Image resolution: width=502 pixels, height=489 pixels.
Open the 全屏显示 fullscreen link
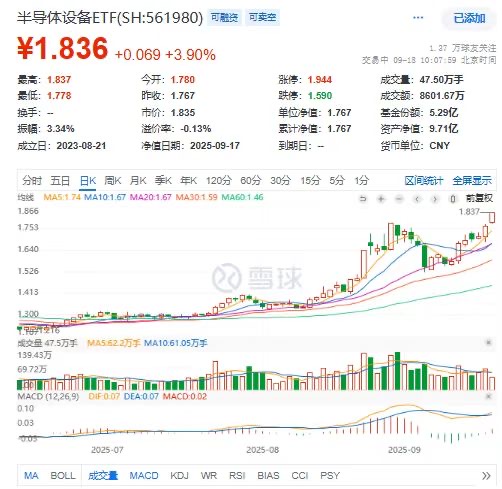[472, 180]
